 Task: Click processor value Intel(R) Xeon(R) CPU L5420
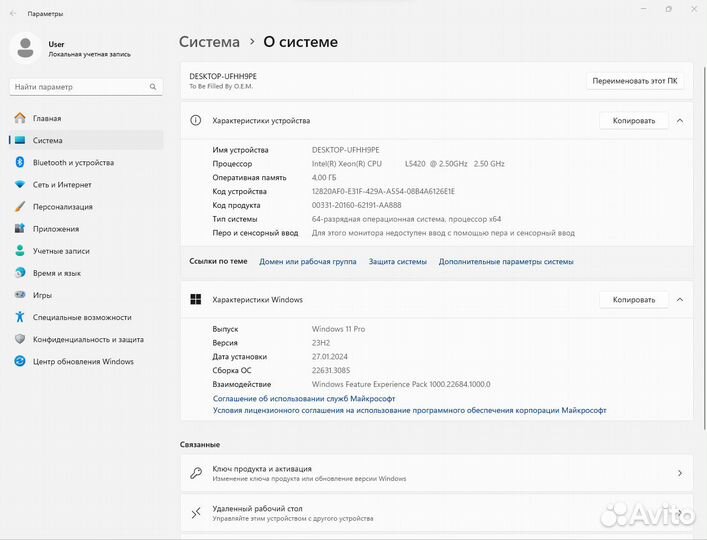click(x=408, y=164)
